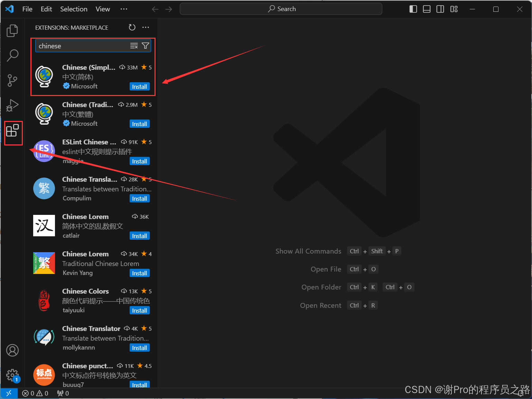532x399 pixels.
Task: Open the extension filter options
Action: pyautogui.click(x=146, y=46)
